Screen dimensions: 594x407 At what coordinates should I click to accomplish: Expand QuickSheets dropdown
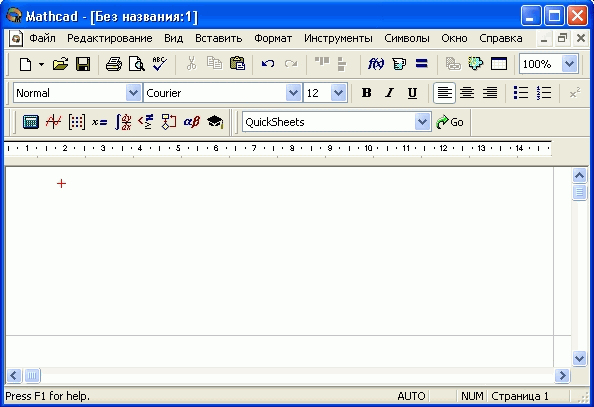pos(422,122)
